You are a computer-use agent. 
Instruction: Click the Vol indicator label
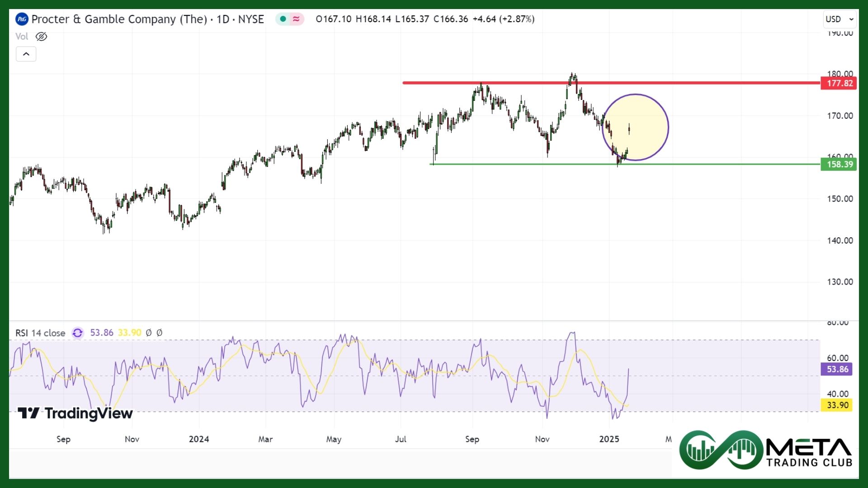point(22,37)
